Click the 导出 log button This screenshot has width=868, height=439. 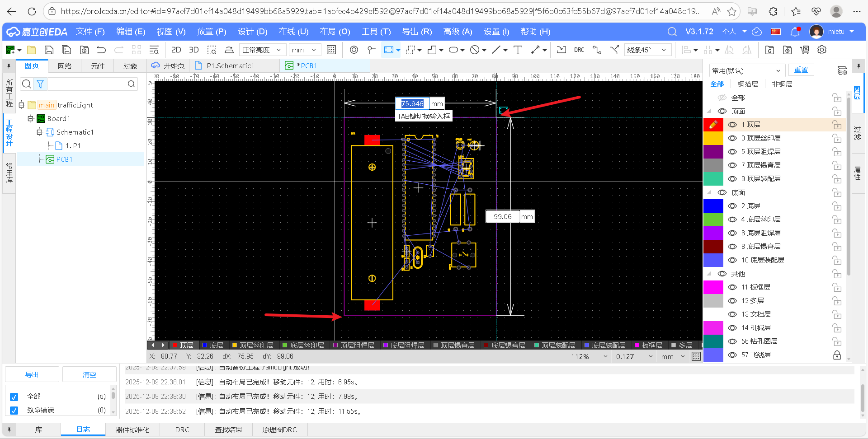[32, 375]
